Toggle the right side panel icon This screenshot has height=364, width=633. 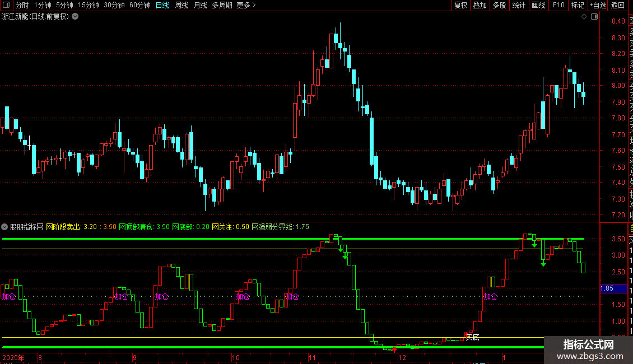pyautogui.click(x=594, y=17)
